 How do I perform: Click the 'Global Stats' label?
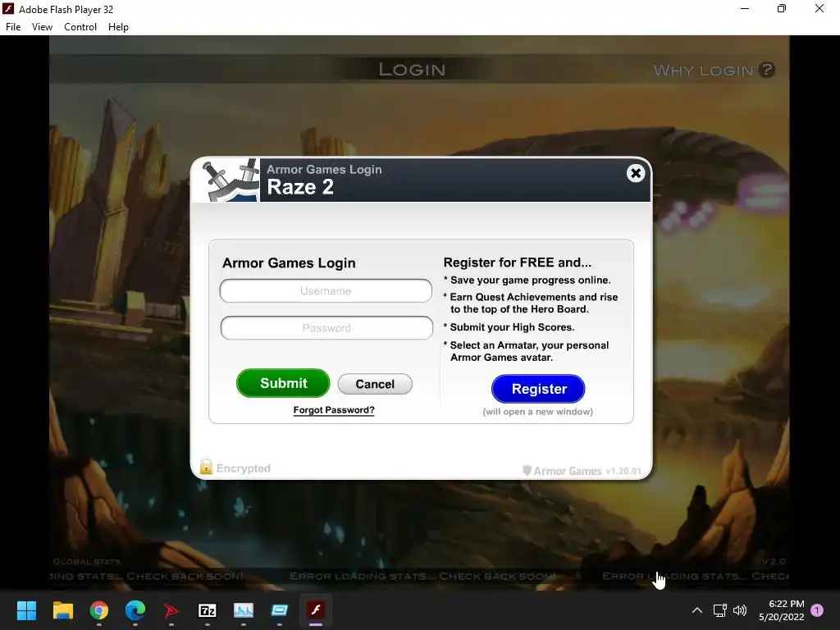(87, 561)
